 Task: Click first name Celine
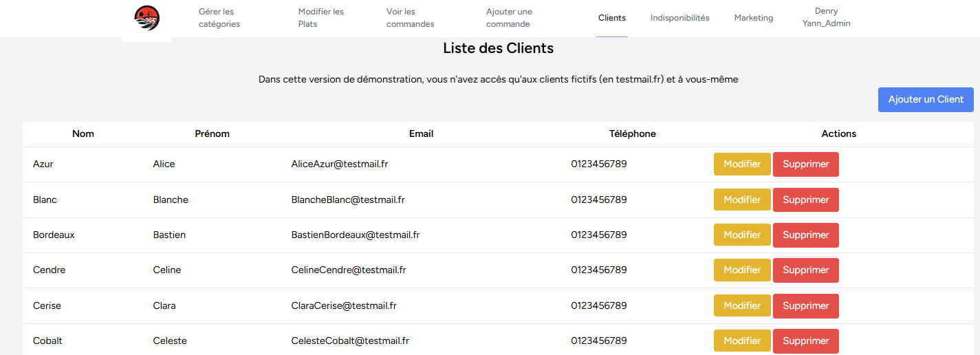pos(167,270)
